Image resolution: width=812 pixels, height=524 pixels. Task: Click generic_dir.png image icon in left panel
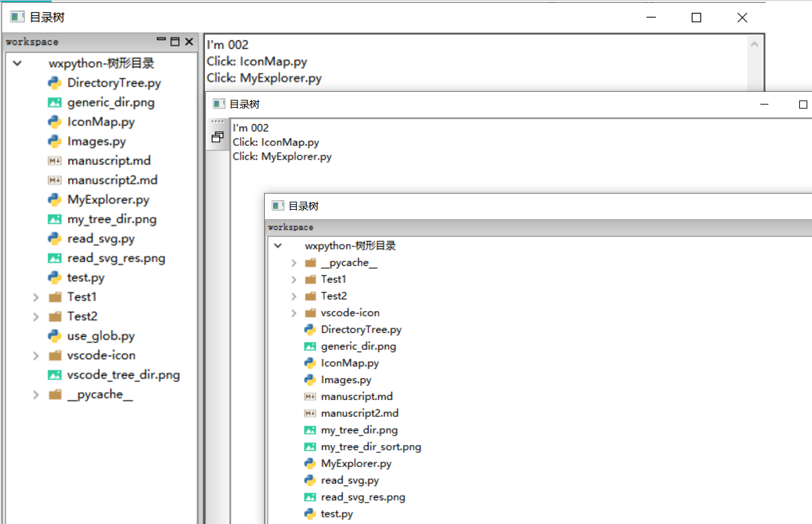(x=54, y=103)
